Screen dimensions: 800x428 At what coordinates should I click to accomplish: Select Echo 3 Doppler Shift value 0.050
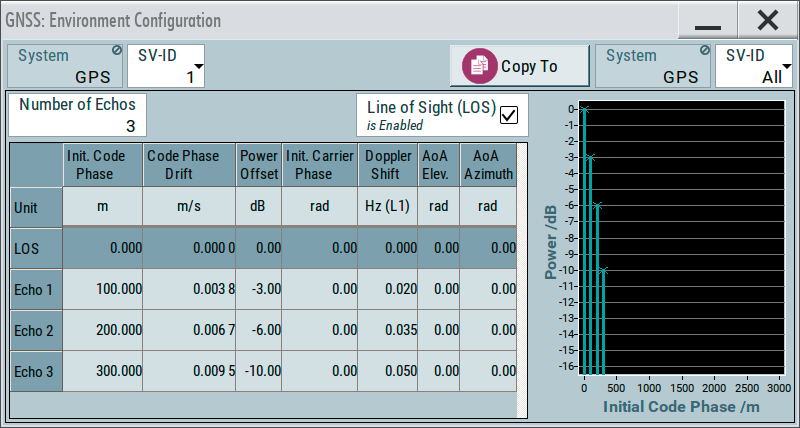[388, 372]
